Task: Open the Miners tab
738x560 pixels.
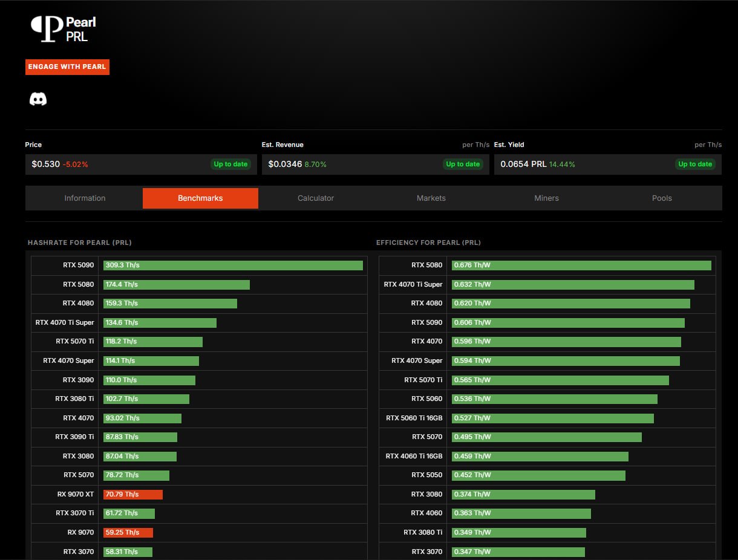Action: (546, 198)
